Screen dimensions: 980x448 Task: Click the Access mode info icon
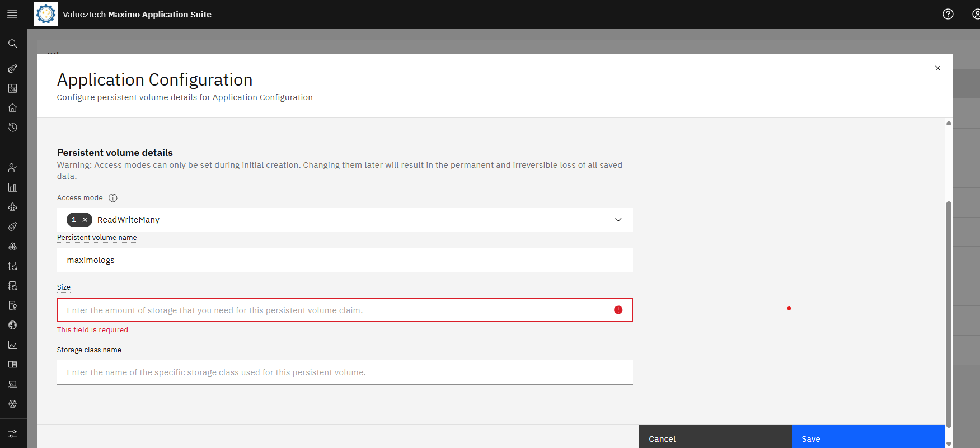113,198
